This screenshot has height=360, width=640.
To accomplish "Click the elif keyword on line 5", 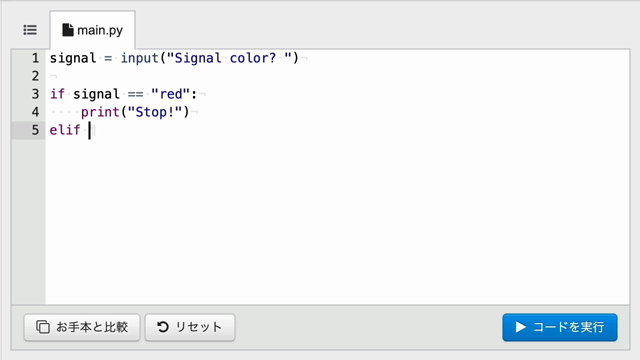I will [65, 130].
